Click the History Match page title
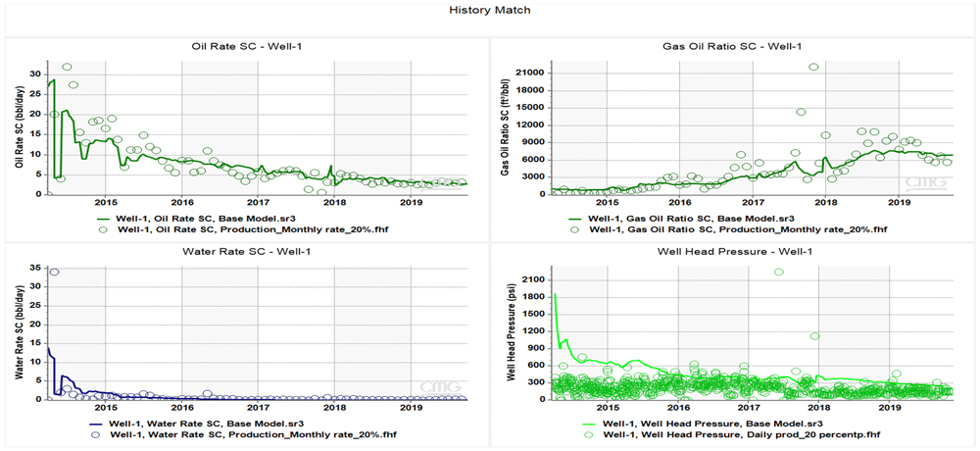This screenshot has width=980, height=451. (489, 10)
